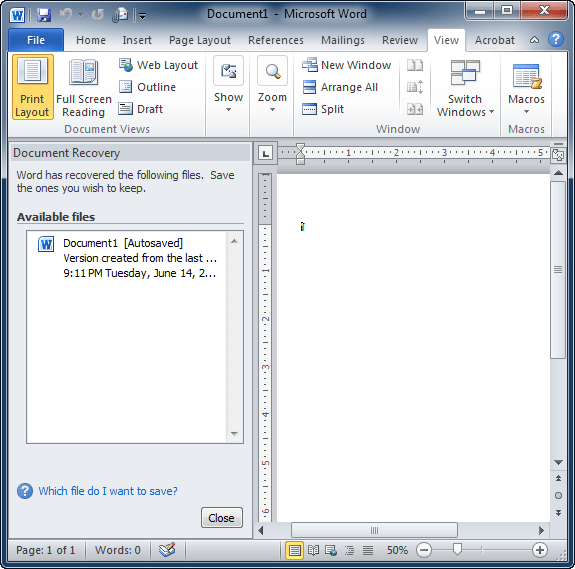Screen dimensions: 575x569
Task: Click the attach-to-email icon in Quick Access Toolbar
Action: (x=120, y=15)
